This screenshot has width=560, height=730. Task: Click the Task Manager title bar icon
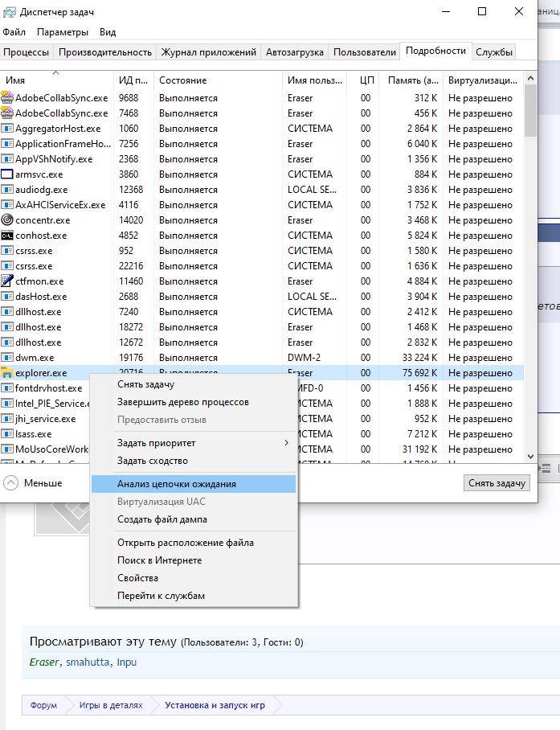(x=10, y=11)
